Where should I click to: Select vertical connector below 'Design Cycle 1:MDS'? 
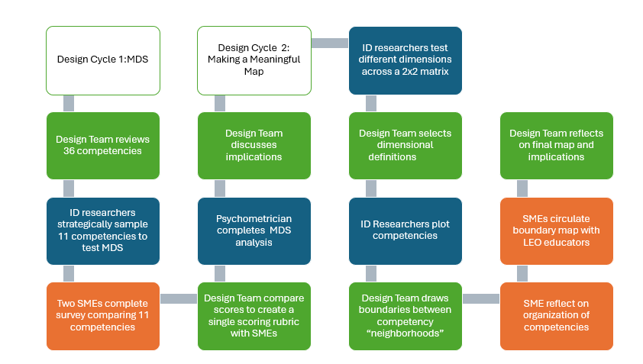click(69, 103)
